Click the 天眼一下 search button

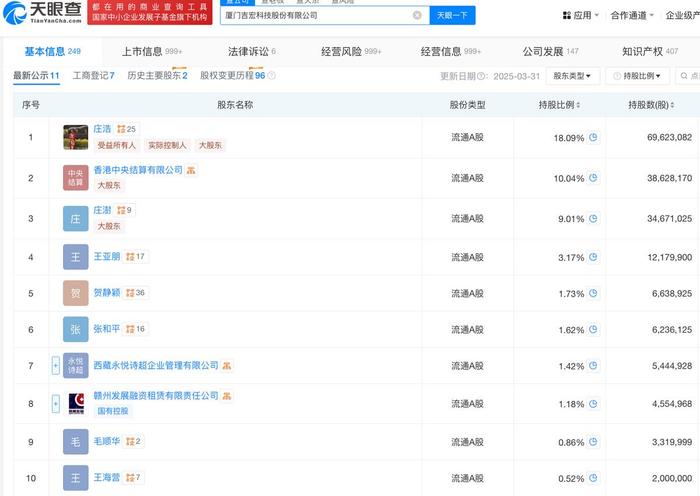tap(452, 15)
